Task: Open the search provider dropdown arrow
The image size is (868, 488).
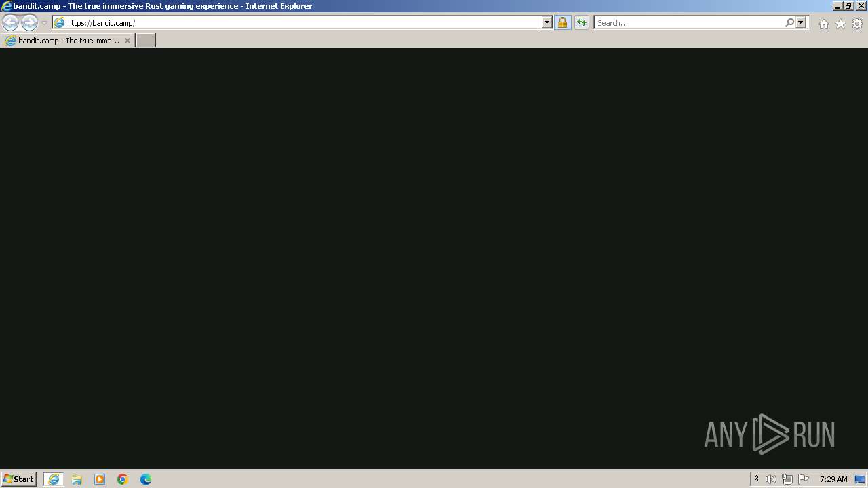Action: pos(801,22)
